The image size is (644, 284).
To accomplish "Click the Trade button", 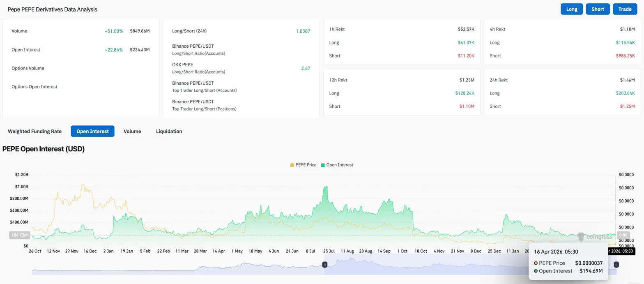I will (625, 9).
